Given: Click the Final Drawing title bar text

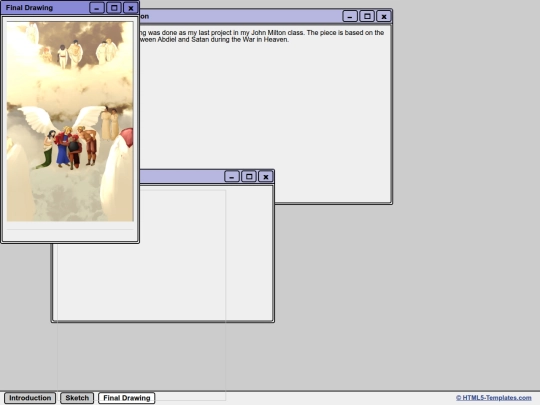Looking at the screenshot, I should (29, 8).
